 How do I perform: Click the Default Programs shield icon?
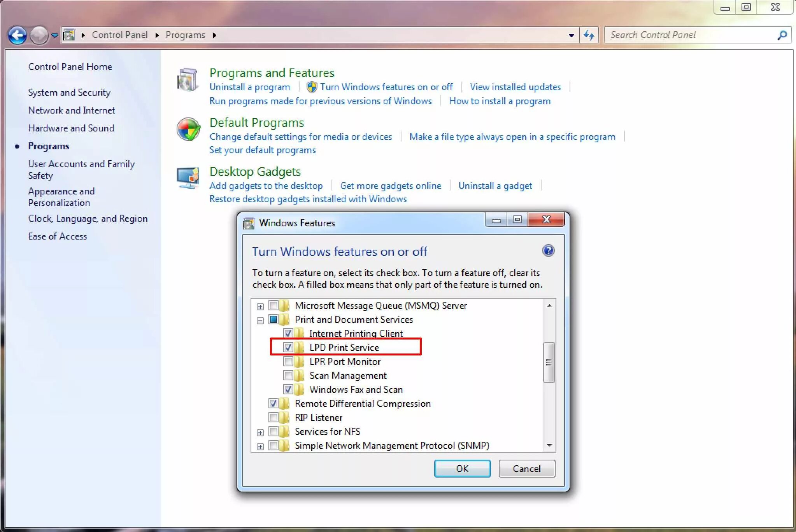(x=188, y=129)
